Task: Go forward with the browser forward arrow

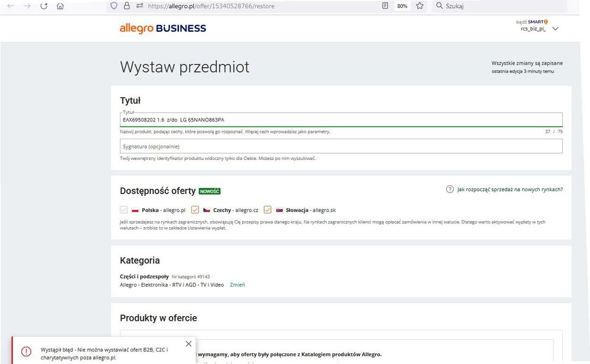Action: pyautogui.click(x=27, y=6)
